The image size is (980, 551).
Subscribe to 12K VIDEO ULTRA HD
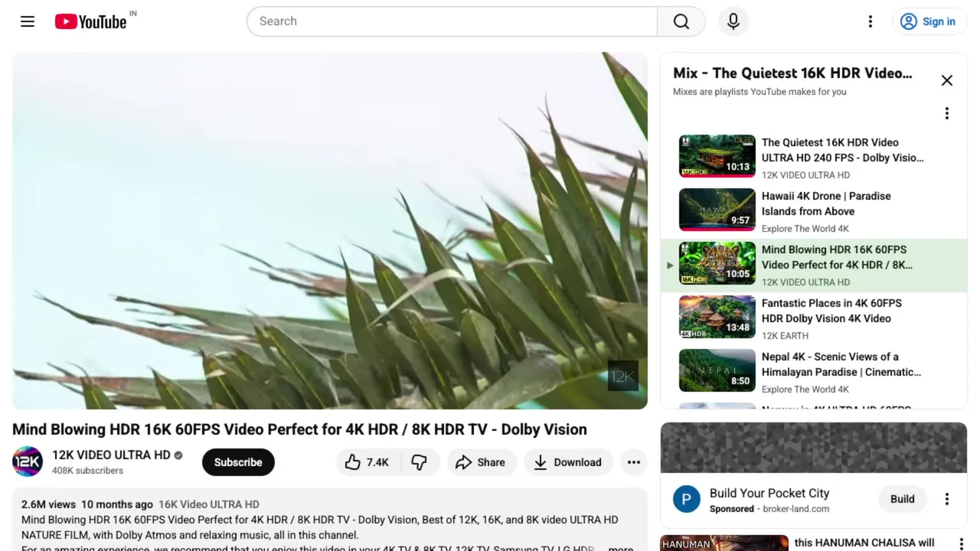tap(238, 462)
